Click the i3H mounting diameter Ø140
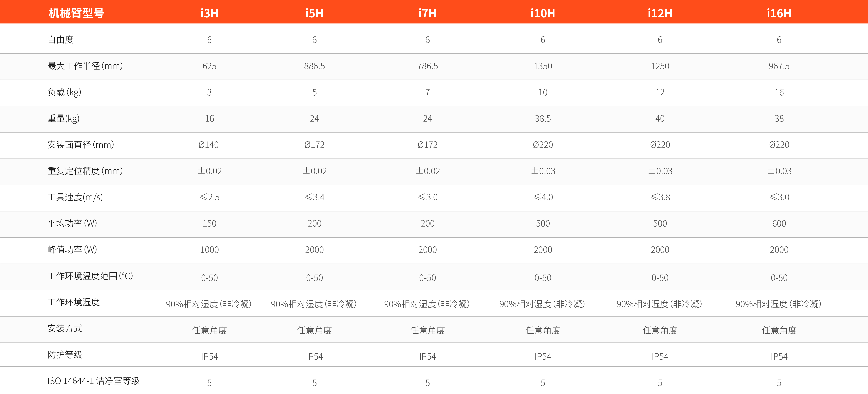The image size is (868, 394). (x=209, y=145)
